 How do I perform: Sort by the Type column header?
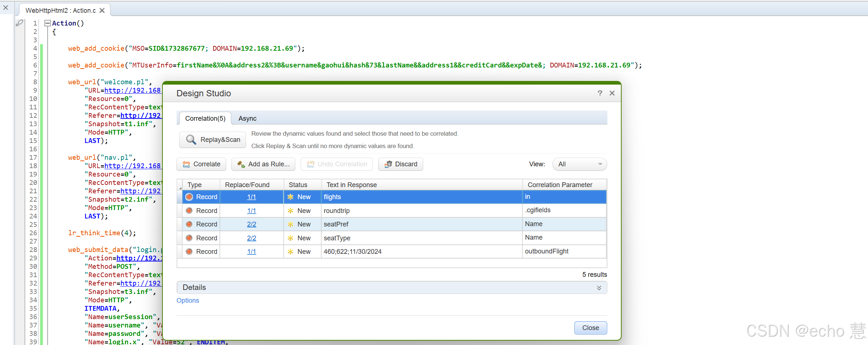tap(201, 185)
